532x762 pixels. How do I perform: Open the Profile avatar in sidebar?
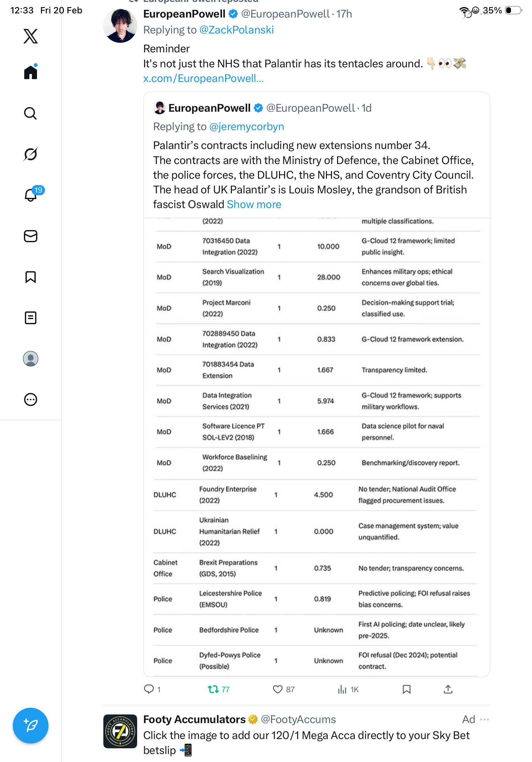[31, 359]
